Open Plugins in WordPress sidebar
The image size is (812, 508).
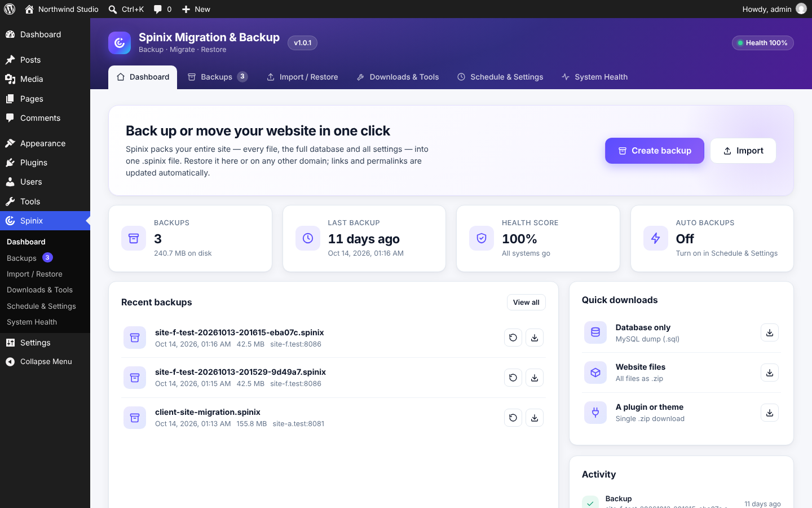pyautogui.click(x=45, y=163)
